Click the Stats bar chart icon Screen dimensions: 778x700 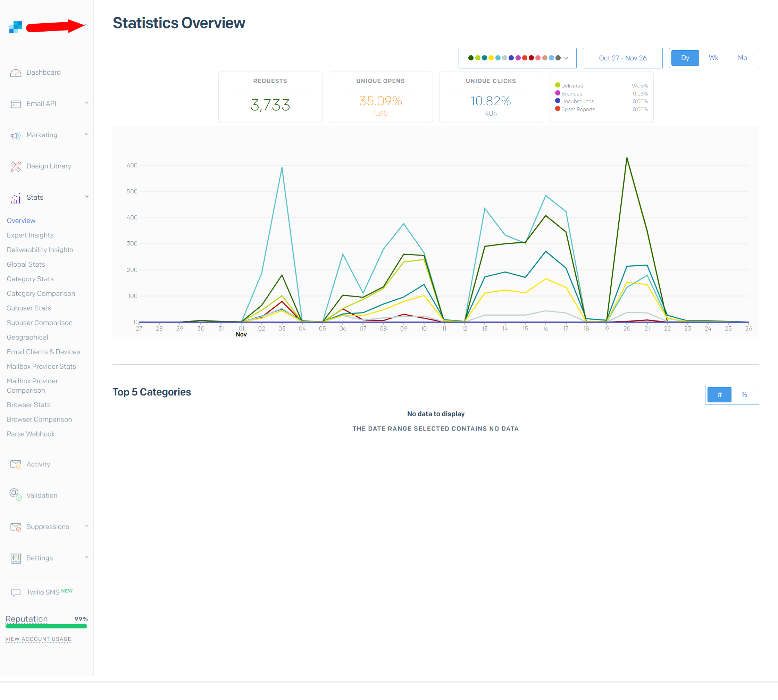click(x=16, y=198)
